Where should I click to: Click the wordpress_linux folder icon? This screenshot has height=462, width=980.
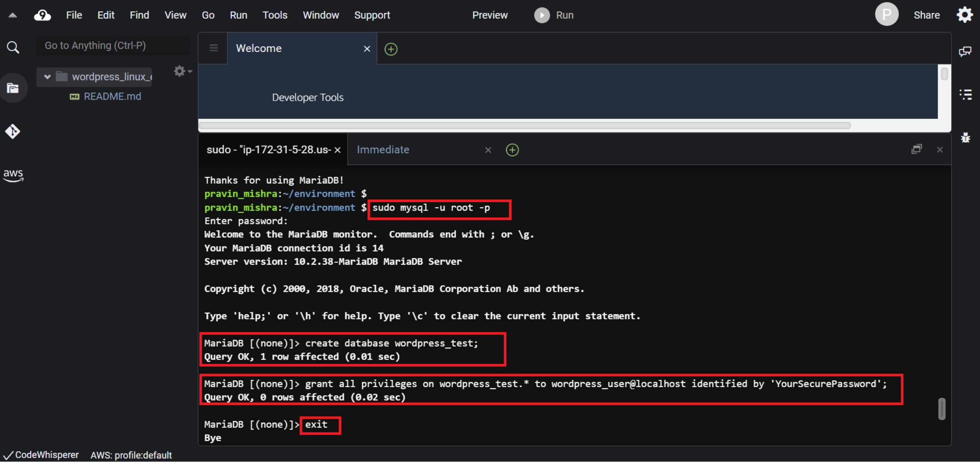click(x=62, y=76)
